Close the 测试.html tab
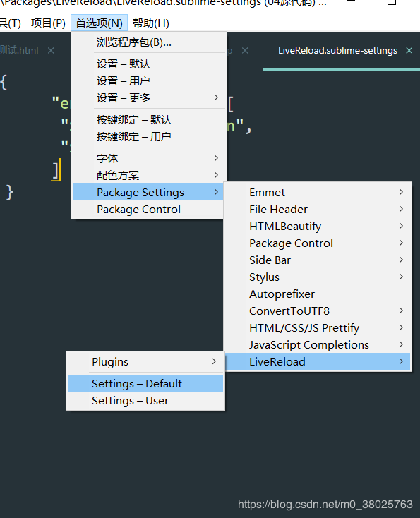Image resolution: width=420 pixels, height=518 pixels. pos(51,50)
